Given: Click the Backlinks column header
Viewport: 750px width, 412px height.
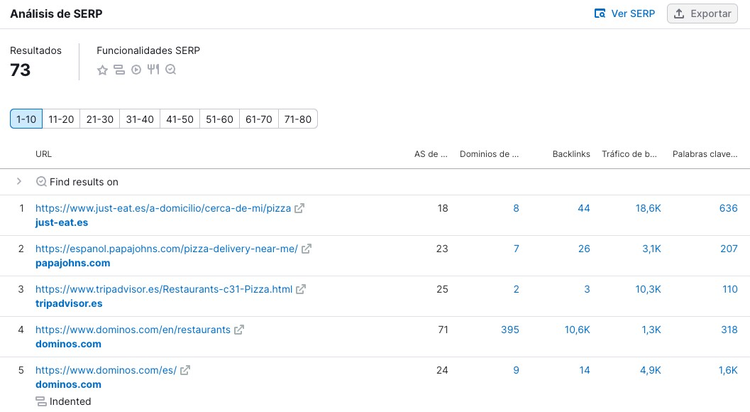Looking at the screenshot, I should 571,154.
